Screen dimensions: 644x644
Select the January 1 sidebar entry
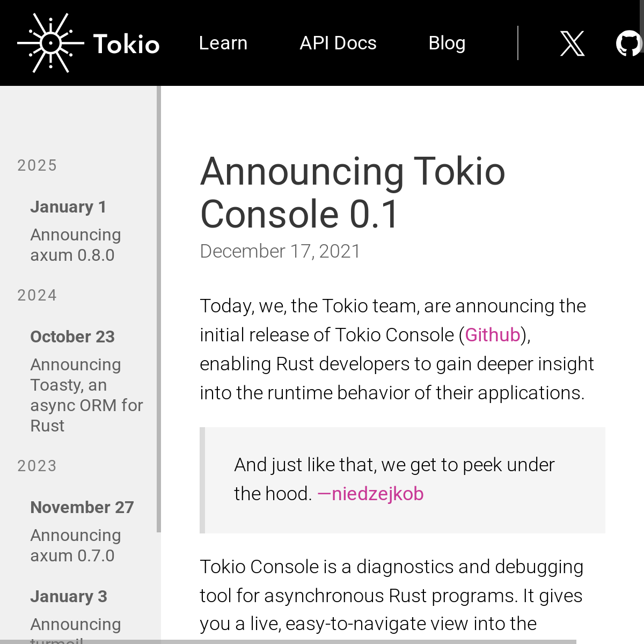point(68,207)
